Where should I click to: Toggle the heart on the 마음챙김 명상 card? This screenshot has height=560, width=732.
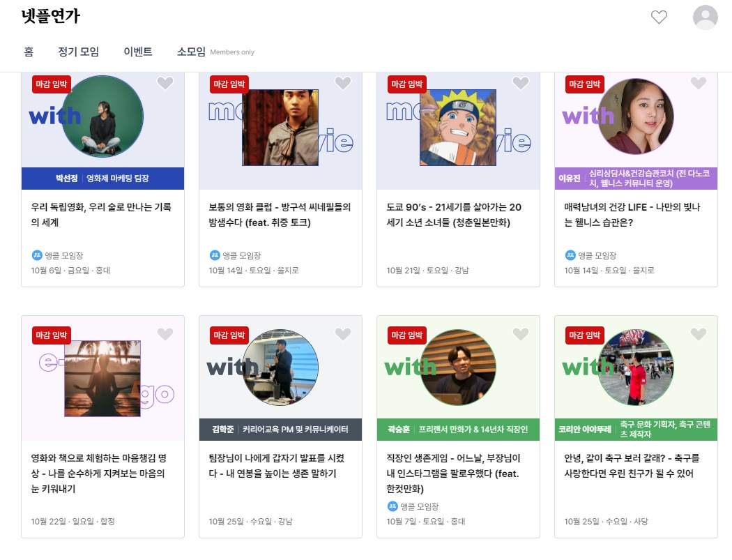(x=165, y=334)
